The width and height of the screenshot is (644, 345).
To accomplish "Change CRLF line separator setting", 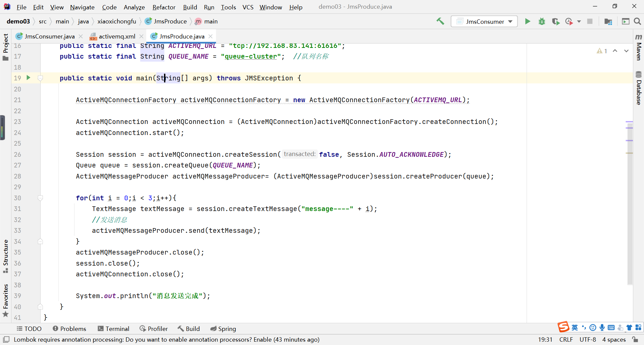I will pos(566,340).
